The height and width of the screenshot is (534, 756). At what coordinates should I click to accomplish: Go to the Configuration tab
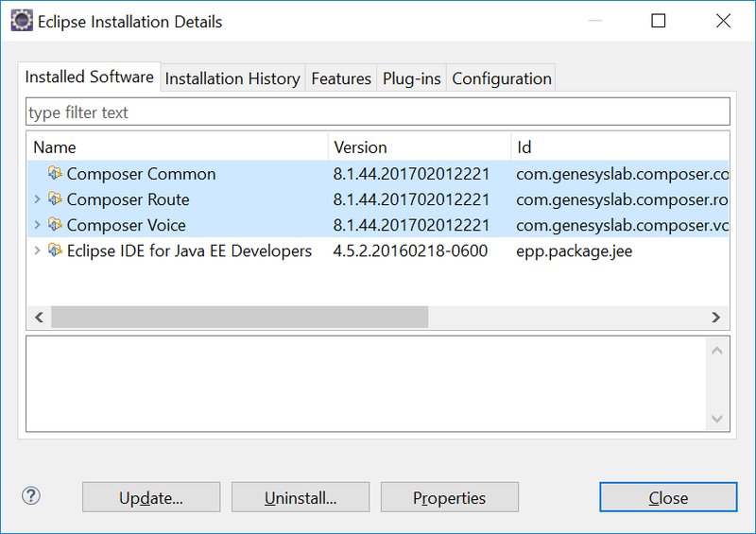coord(502,78)
